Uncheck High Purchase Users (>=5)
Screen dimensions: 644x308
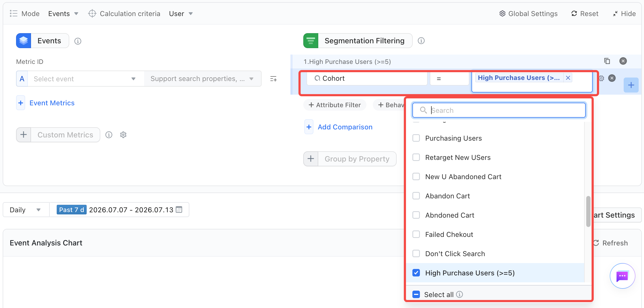pos(416,273)
